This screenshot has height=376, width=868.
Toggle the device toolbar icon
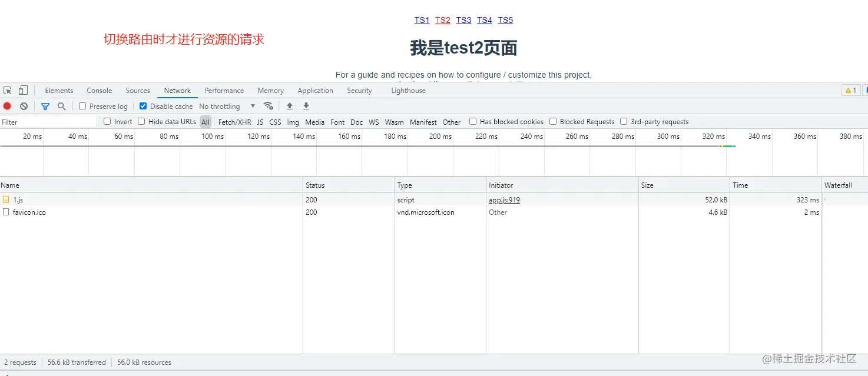coord(23,91)
